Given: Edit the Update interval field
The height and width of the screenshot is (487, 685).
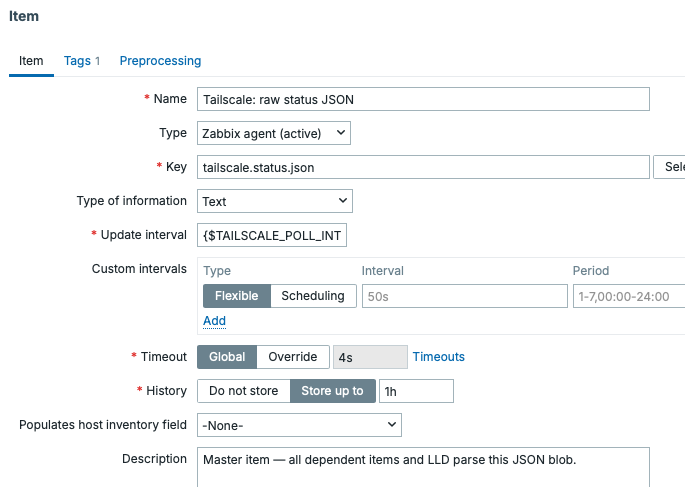Looking at the screenshot, I should [x=272, y=235].
